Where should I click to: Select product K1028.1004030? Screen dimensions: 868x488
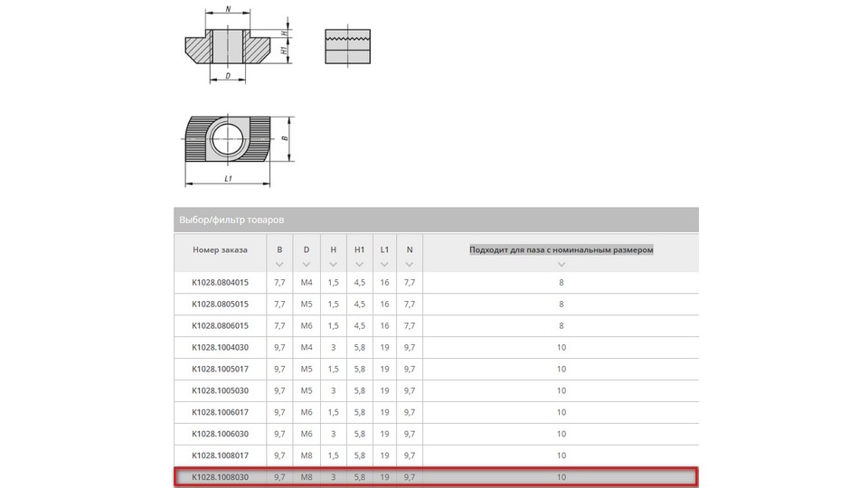tap(220, 347)
